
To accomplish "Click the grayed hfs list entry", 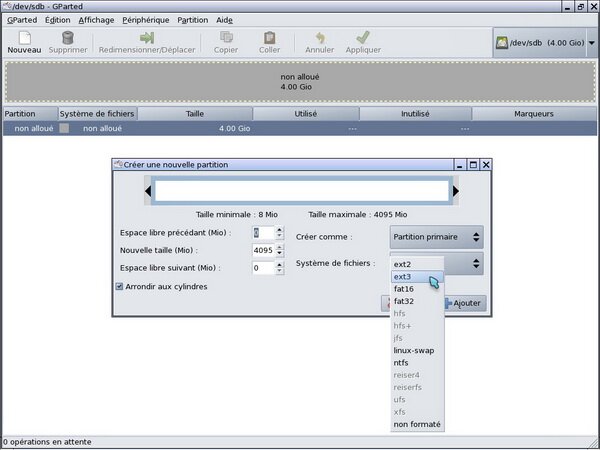I will pos(417,313).
